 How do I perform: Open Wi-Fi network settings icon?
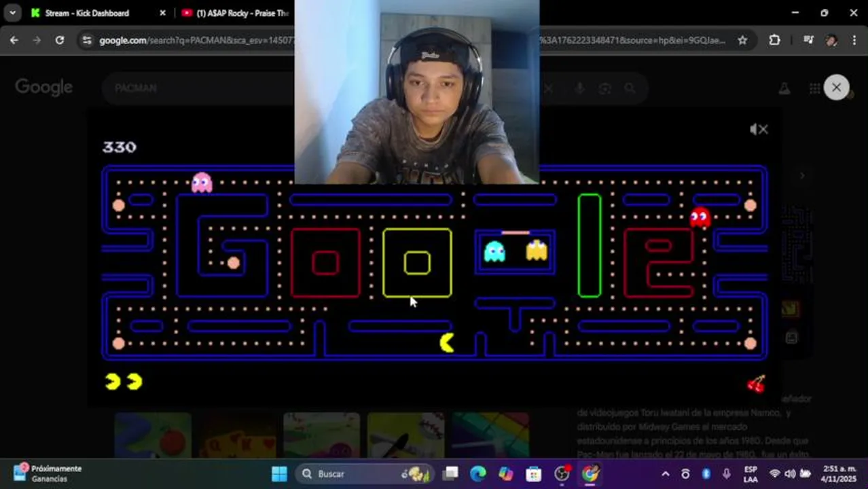click(774, 474)
